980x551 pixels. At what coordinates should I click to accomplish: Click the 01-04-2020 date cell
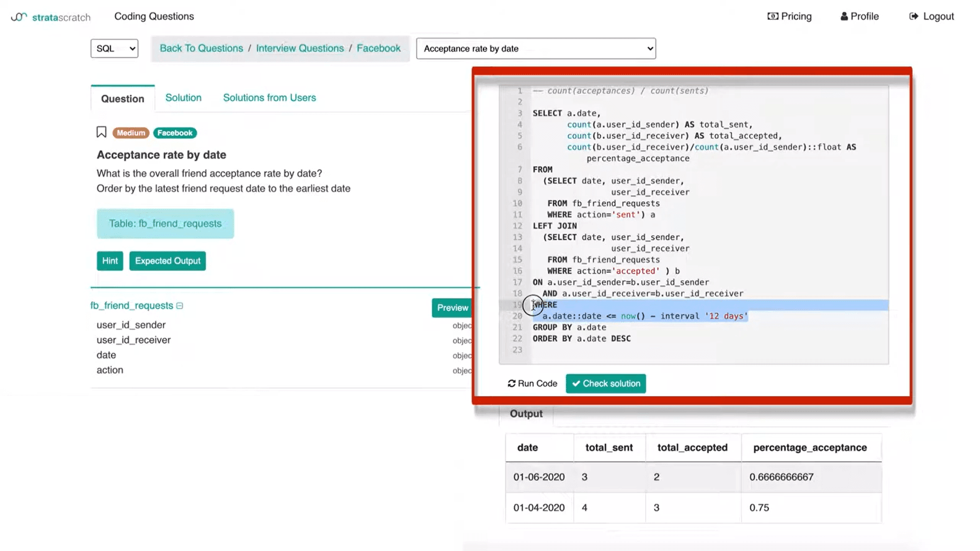(539, 508)
